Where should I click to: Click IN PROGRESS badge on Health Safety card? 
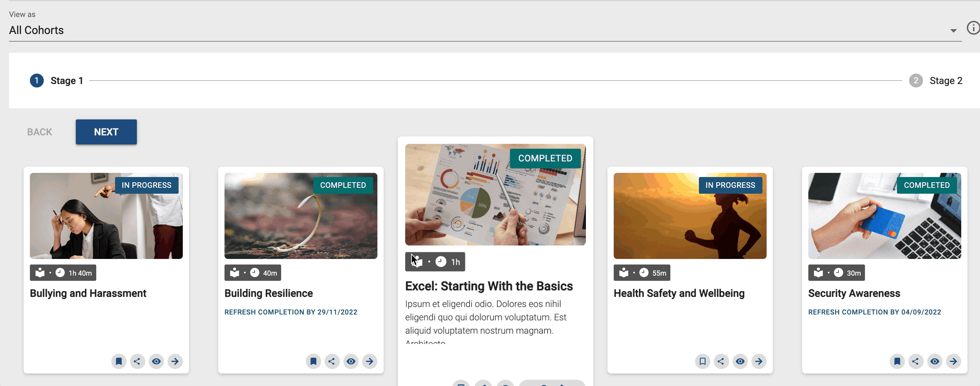(730, 185)
